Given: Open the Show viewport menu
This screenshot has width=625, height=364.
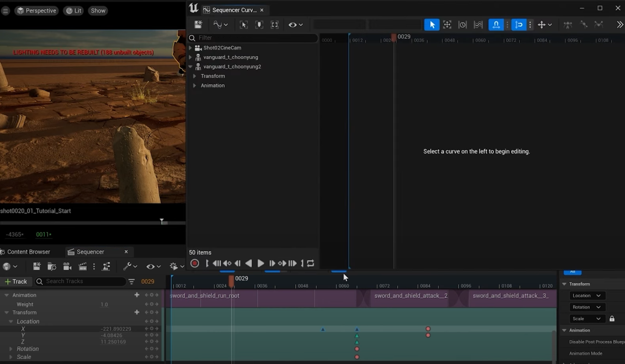Looking at the screenshot, I should click(98, 11).
